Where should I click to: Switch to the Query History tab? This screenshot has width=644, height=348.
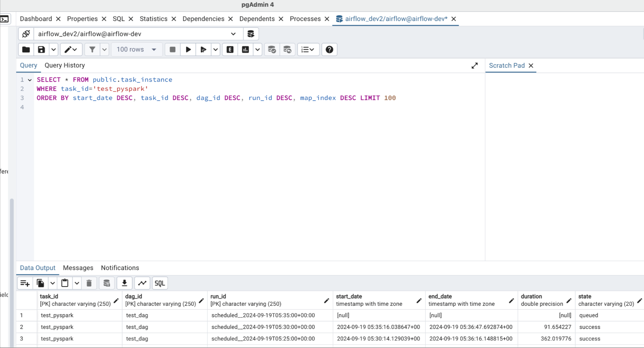pyautogui.click(x=65, y=65)
